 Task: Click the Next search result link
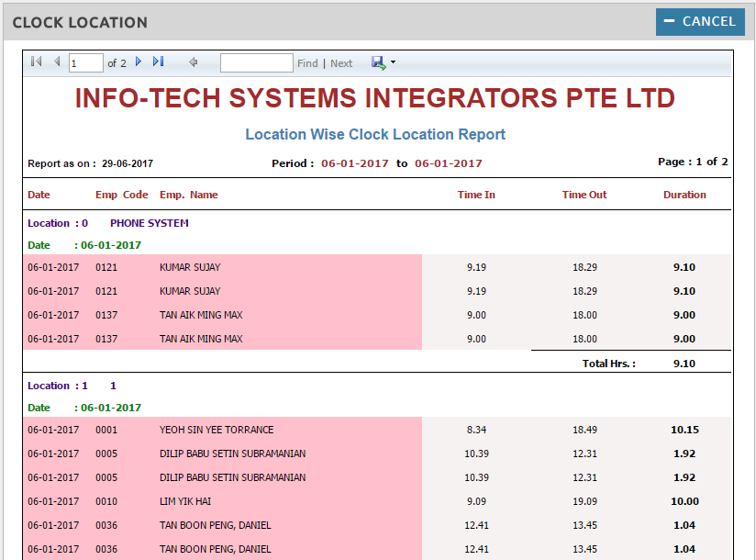point(341,63)
